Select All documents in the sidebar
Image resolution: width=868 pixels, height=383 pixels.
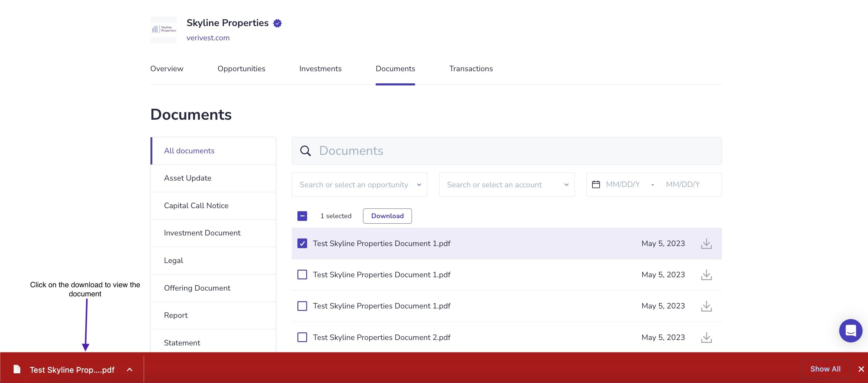(213, 151)
